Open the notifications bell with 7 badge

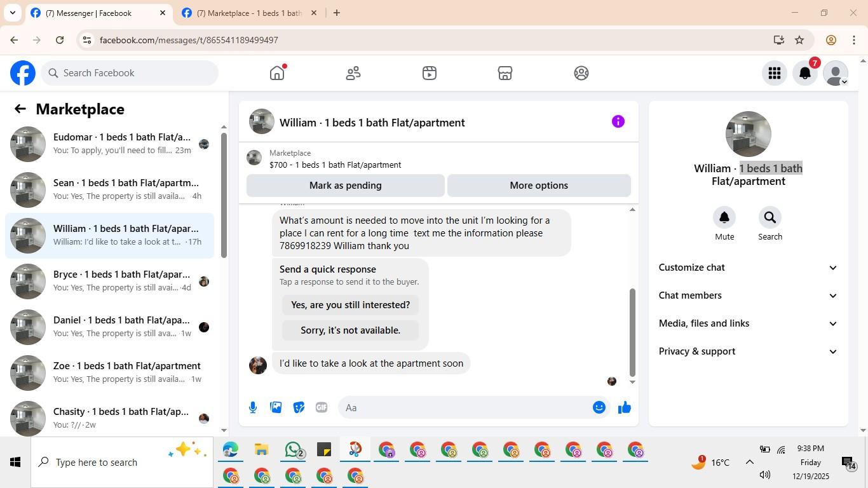click(x=805, y=73)
